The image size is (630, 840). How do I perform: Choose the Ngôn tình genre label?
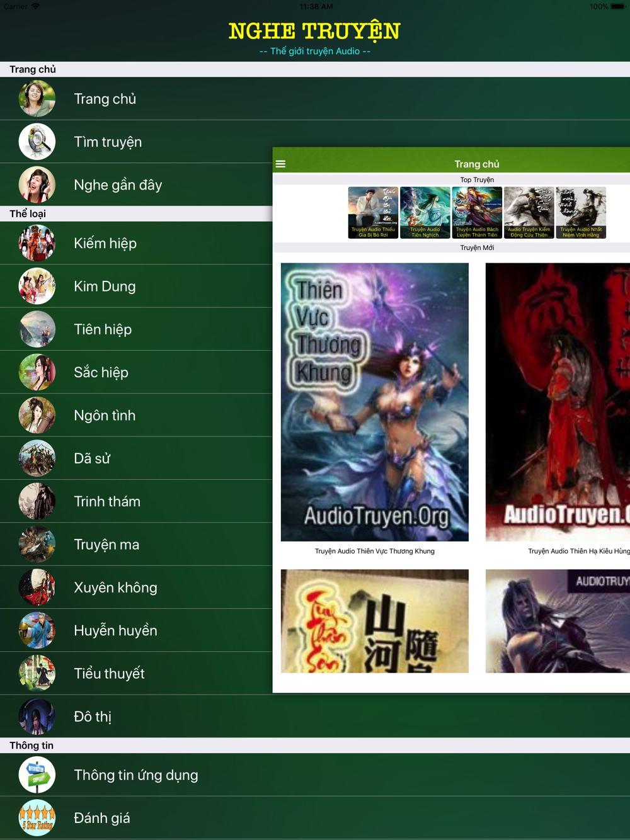(105, 415)
